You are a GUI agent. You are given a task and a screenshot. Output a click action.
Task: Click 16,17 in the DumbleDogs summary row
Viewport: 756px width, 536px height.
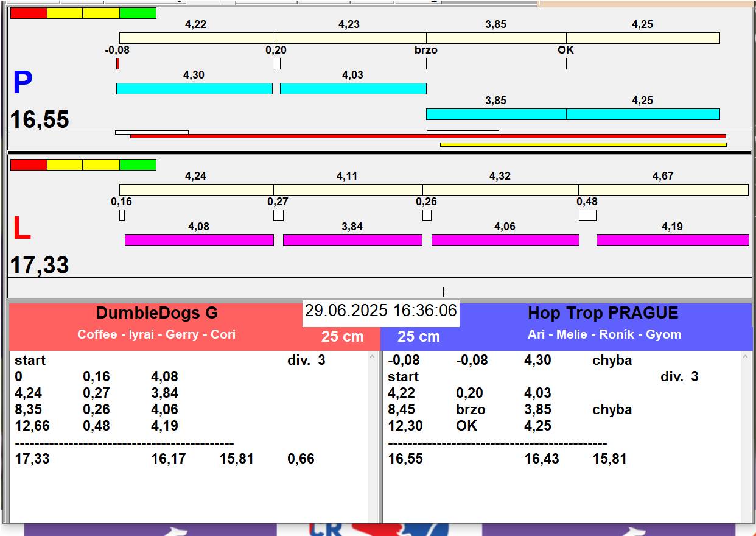(169, 459)
